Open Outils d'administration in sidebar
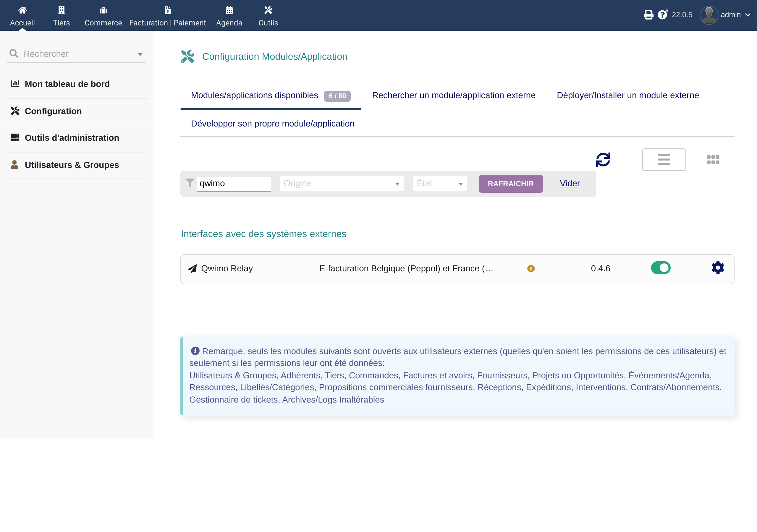The image size is (757, 532). tap(72, 138)
